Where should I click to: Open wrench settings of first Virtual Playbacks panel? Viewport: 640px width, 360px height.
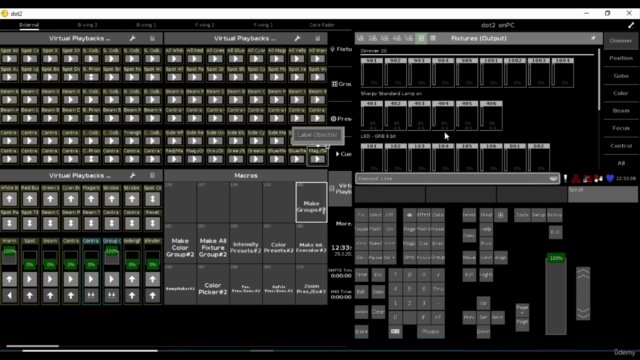click(x=133, y=38)
